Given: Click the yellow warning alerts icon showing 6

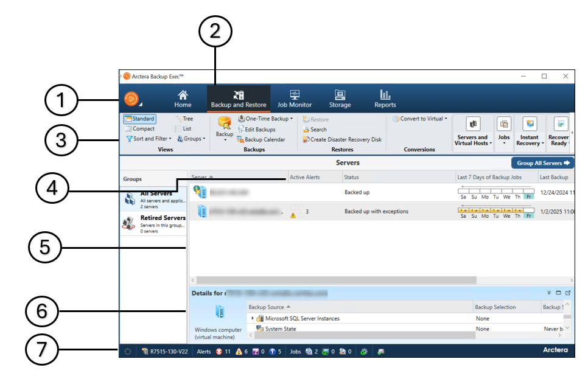Looking at the screenshot, I should pos(239,352).
